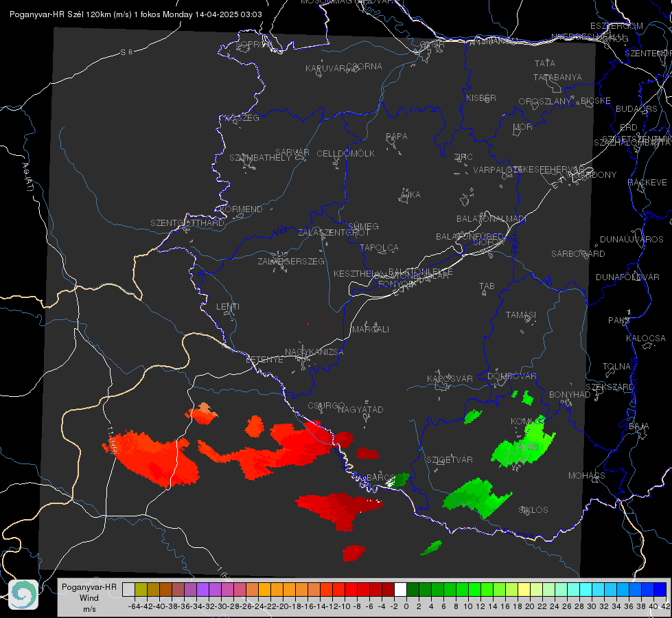Click the -64 value on the legend scale
The image size is (672, 618).
click(134, 606)
